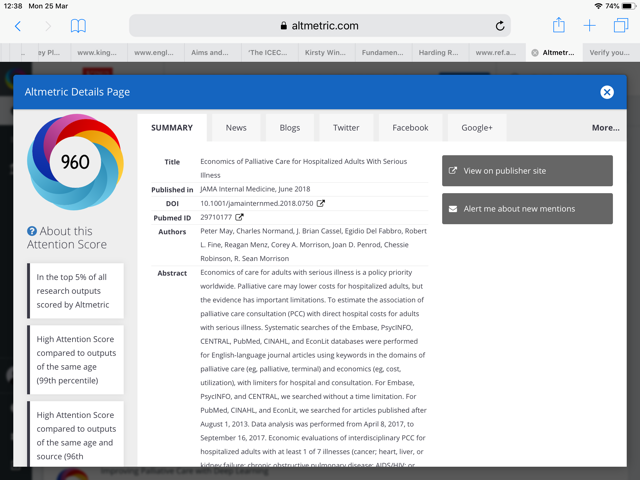Image resolution: width=640 pixels, height=480 pixels.
Task: Switch to the Verify you... browser tab
Action: tap(611, 53)
